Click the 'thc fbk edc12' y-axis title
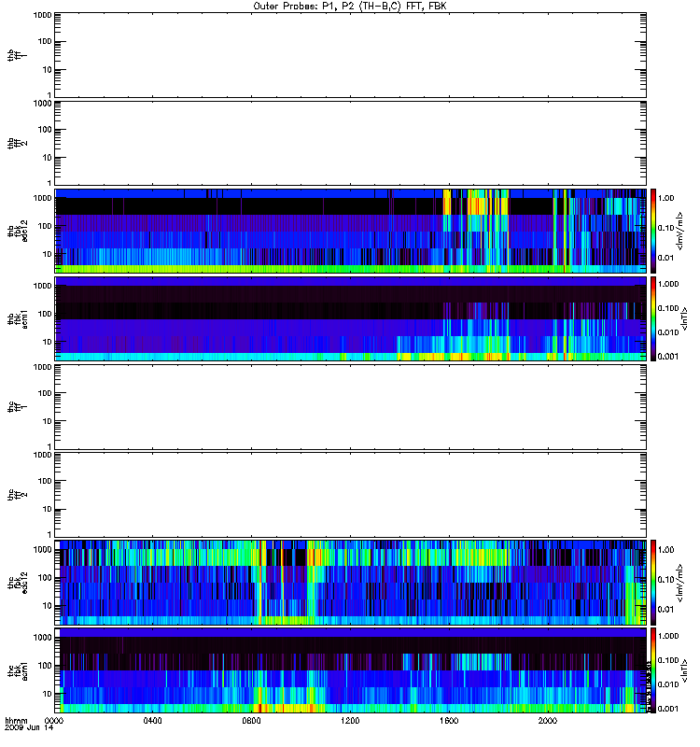 tap(18, 582)
